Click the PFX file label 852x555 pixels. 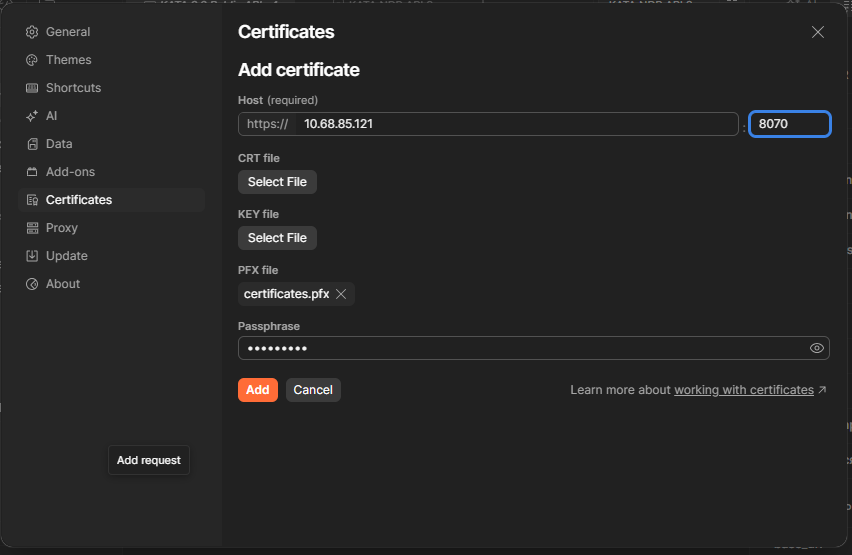(258, 270)
